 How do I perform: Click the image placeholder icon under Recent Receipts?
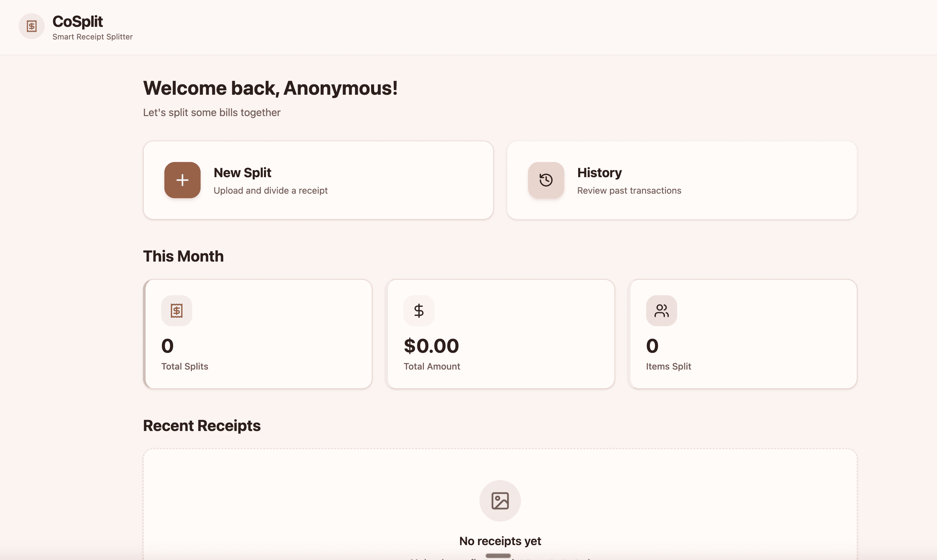coord(500,501)
